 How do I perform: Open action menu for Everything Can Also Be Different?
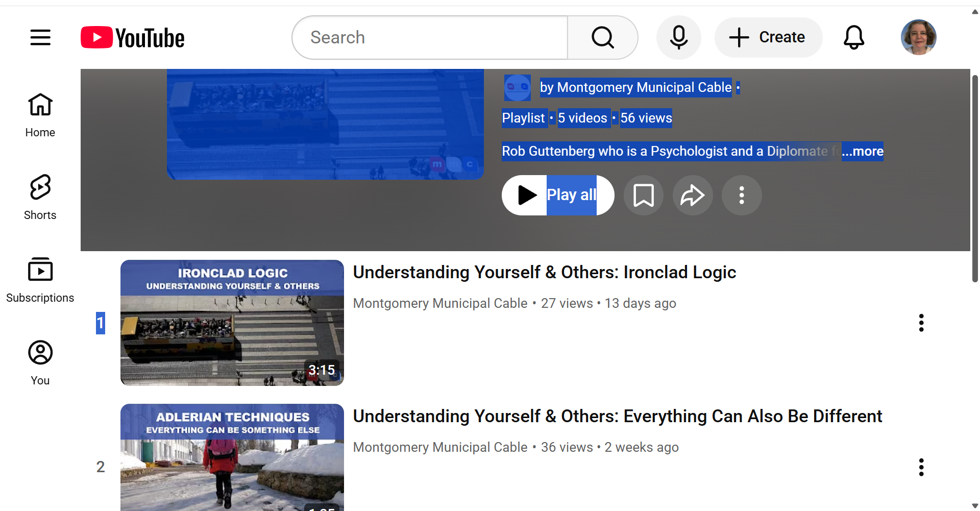point(921,467)
